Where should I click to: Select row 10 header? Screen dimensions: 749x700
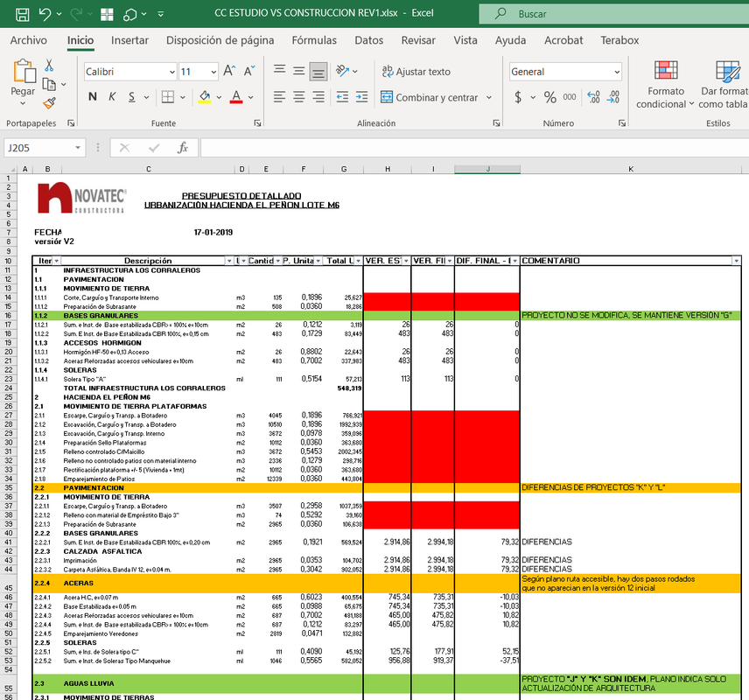coord(8,261)
